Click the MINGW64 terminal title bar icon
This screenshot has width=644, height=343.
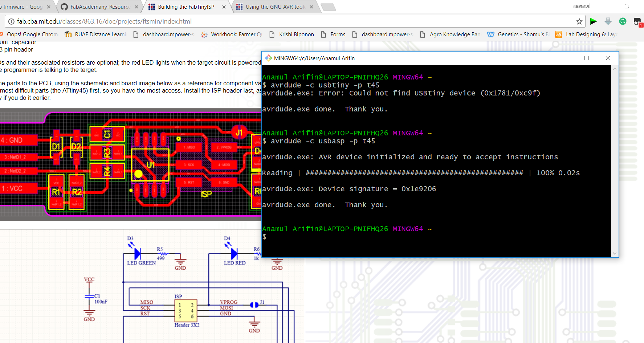point(268,58)
